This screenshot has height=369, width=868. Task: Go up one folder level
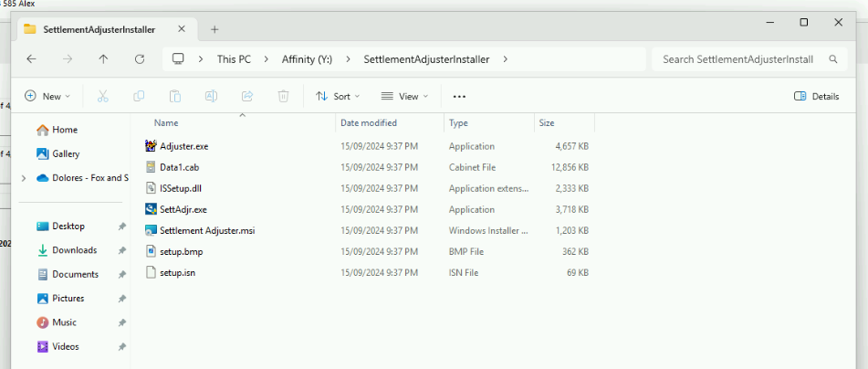click(103, 59)
